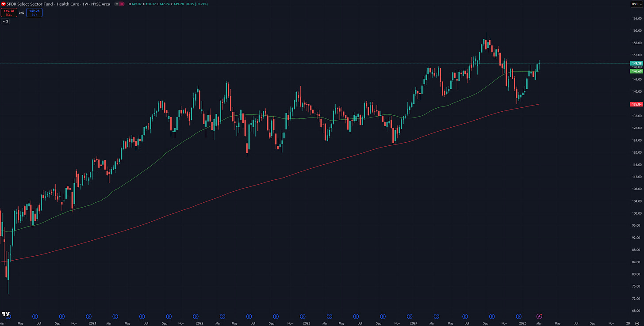This screenshot has height=326, width=644.
Task: Click the +0.35 (+0.24%) change readout
Action: (197, 4)
